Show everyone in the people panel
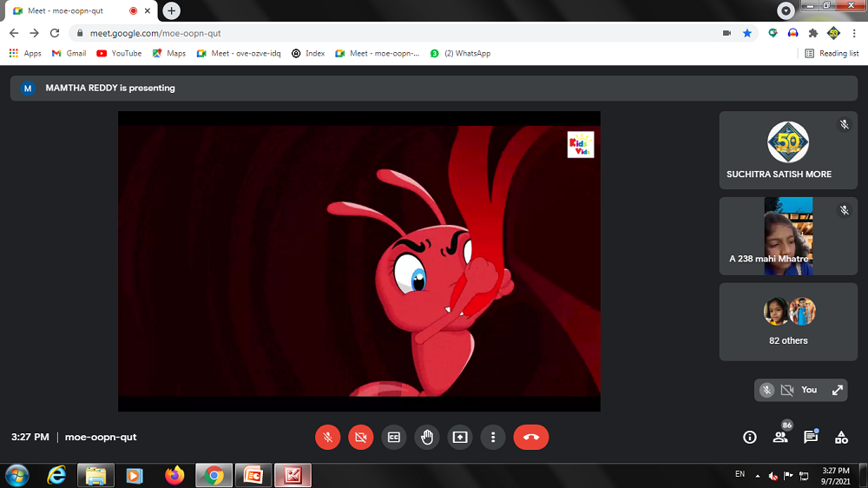 (x=780, y=437)
